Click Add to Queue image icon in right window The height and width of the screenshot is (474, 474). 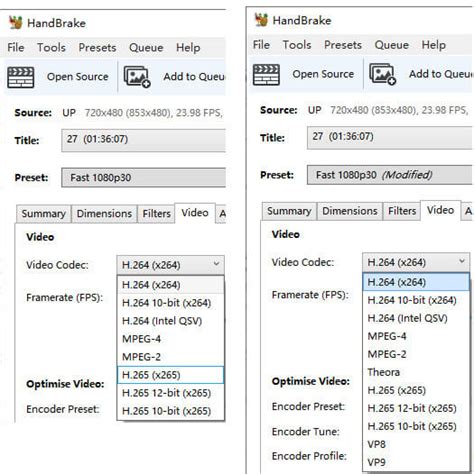(x=382, y=74)
